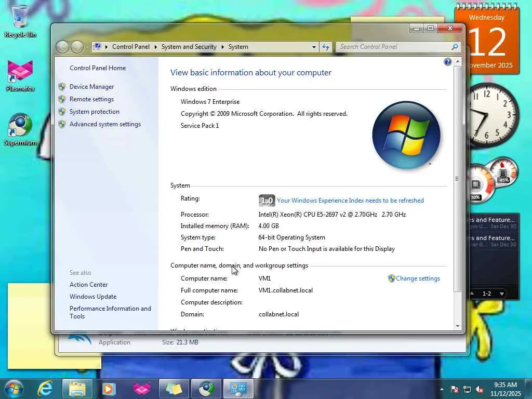The height and width of the screenshot is (399, 532).
Task: Open Advanced system settings
Action: pyautogui.click(x=105, y=124)
